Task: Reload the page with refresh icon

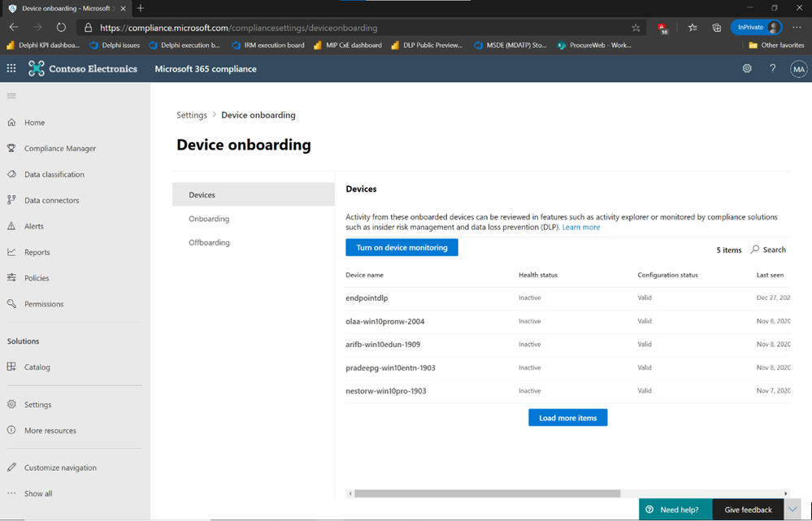Action: [61, 28]
